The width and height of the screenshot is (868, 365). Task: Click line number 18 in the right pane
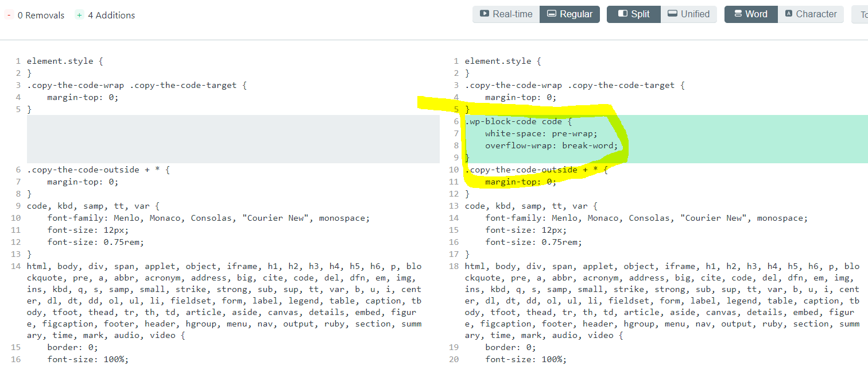point(454,266)
